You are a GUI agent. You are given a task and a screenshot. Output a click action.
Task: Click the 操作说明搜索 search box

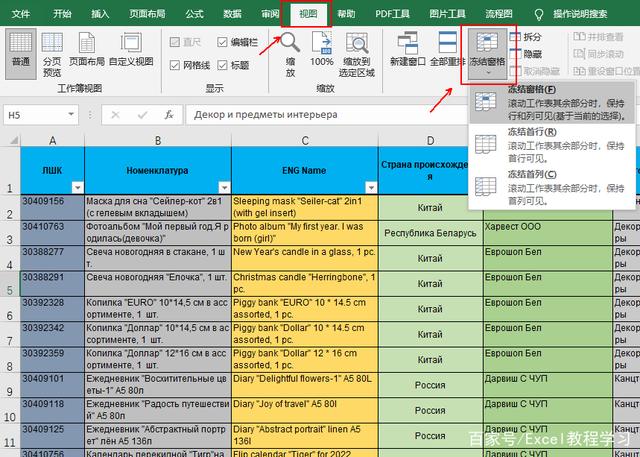click(x=580, y=14)
